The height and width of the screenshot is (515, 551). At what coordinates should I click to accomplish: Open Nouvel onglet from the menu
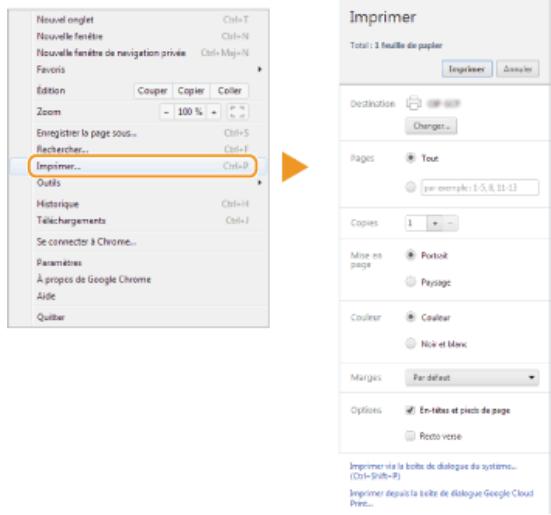[142, 20]
